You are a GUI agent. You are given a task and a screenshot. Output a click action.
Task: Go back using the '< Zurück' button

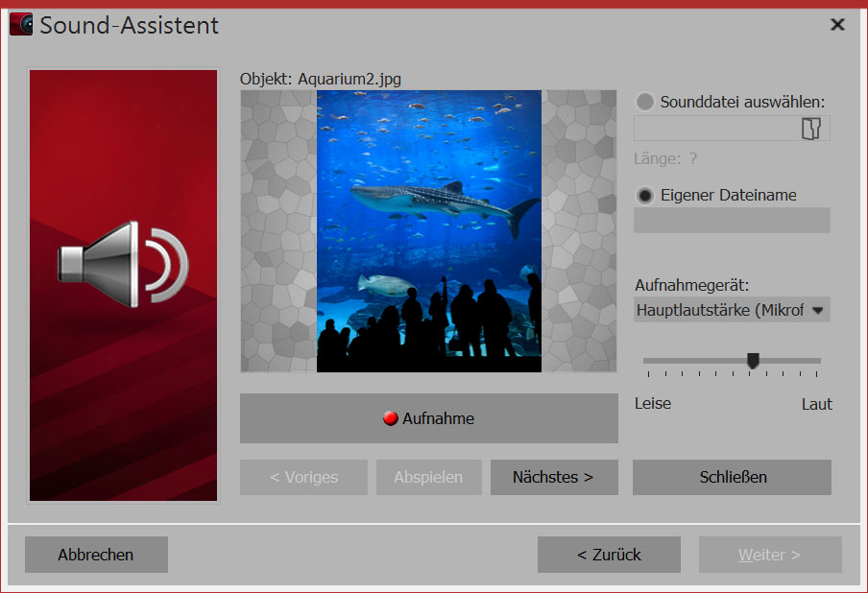click(x=609, y=555)
